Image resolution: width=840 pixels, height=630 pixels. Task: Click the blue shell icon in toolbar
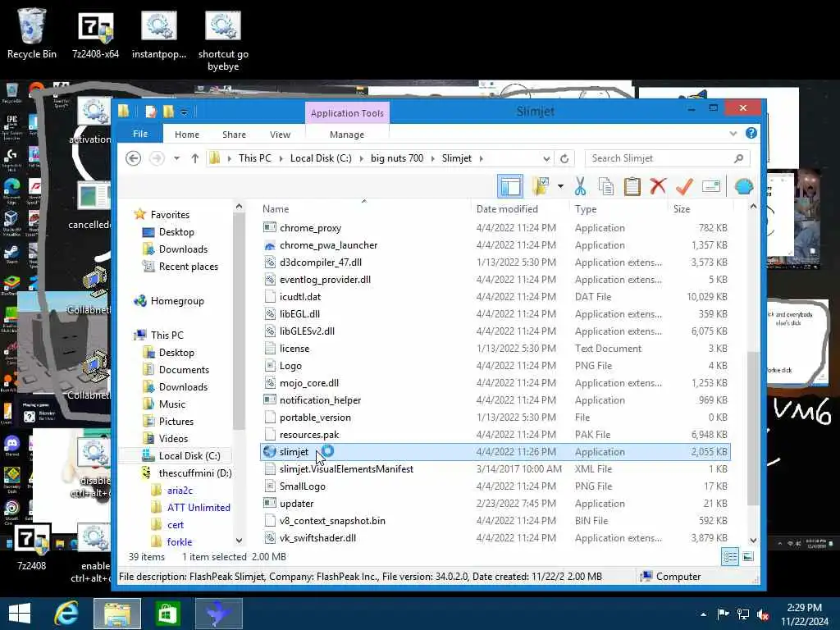point(743,186)
